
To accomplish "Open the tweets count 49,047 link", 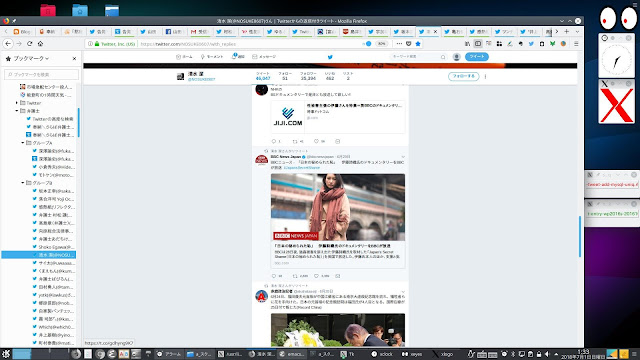I will 263,76.
